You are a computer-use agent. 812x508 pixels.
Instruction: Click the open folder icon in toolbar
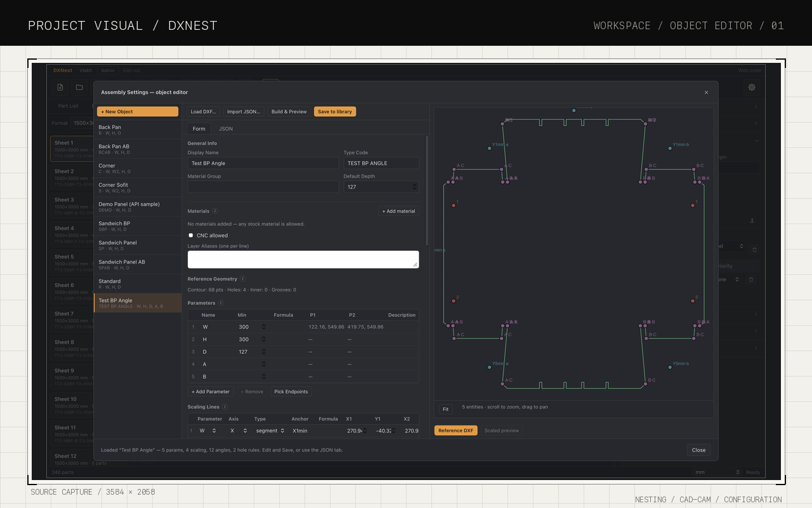[79, 88]
